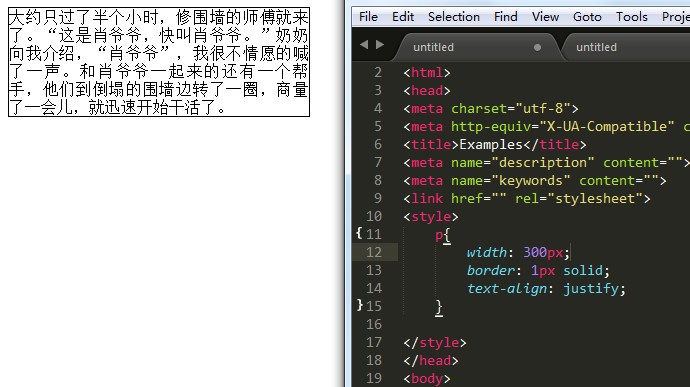Viewport: 690px width, 387px height.
Task: Open the Find menu
Action: click(505, 17)
